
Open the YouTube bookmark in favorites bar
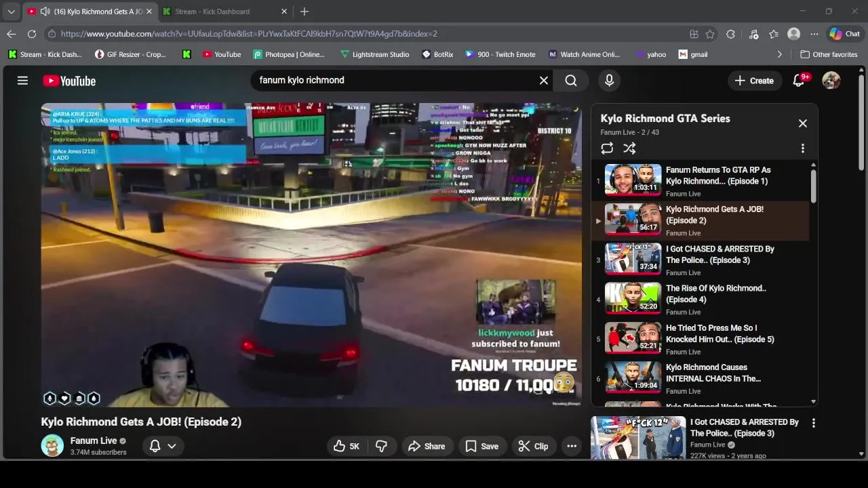[221, 54]
